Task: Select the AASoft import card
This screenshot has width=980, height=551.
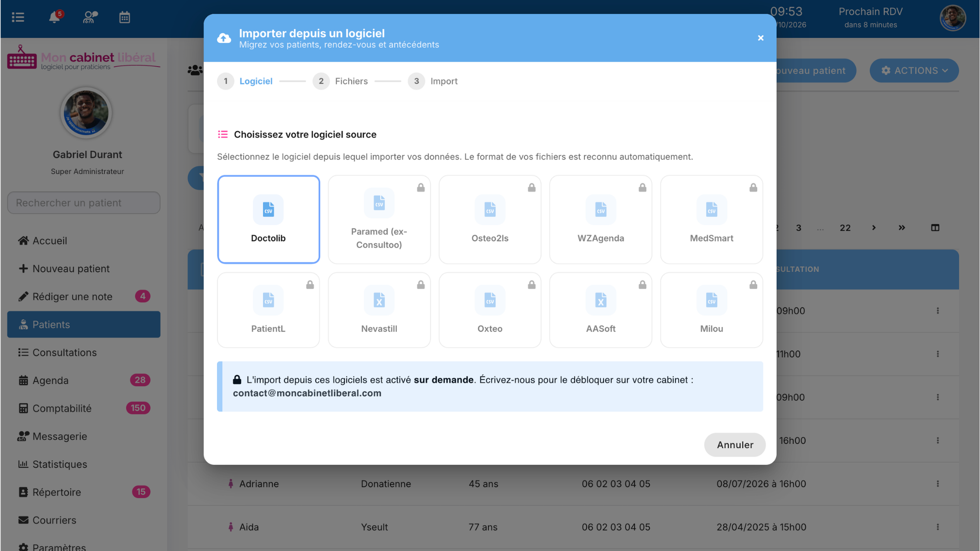Action: [600, 310]
